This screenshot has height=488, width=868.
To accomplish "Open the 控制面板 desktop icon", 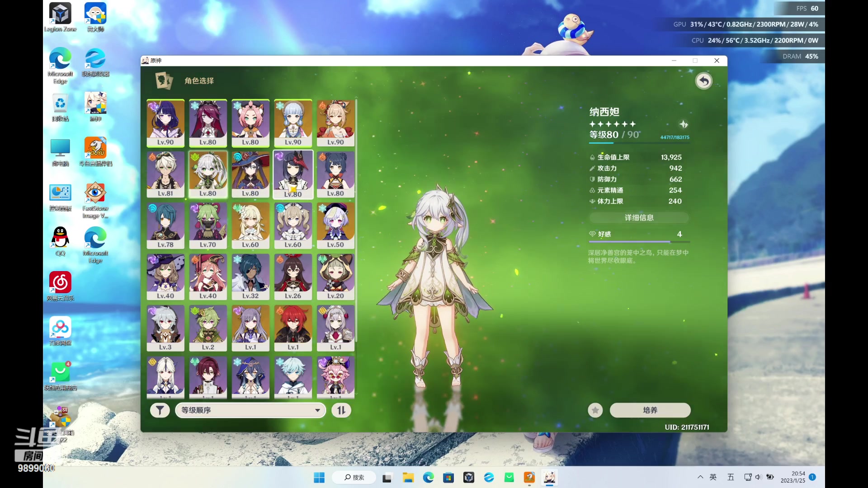I will [x=60, y=197].
